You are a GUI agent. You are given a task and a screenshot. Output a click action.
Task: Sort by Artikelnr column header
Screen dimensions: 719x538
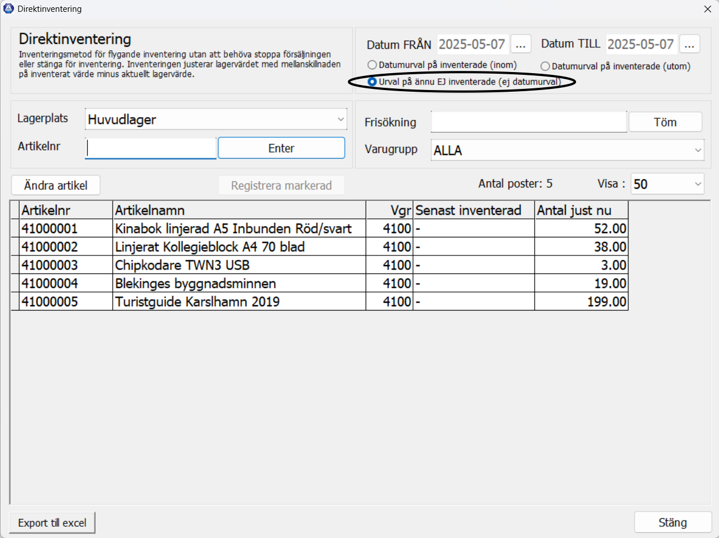click(x=66, y=210)
